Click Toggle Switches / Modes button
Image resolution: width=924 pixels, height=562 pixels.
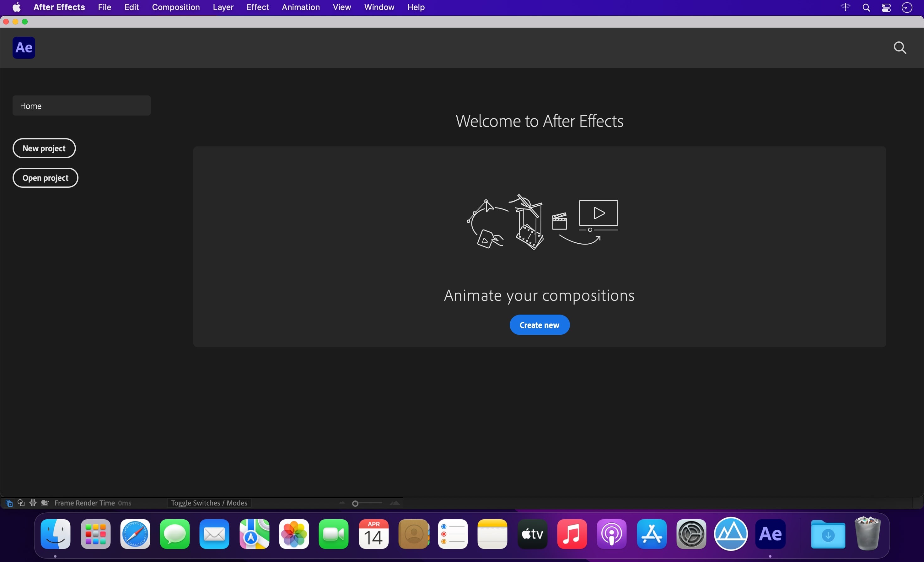(209, 503)
